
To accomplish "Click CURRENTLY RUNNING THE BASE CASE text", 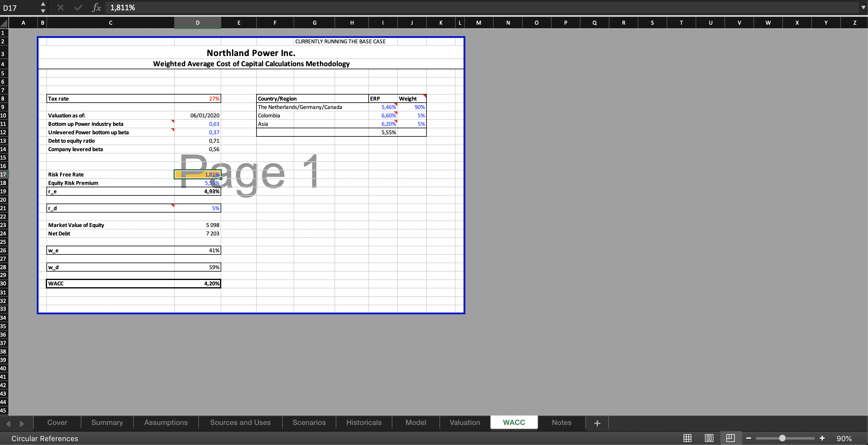I will click(x=340, y=42).
